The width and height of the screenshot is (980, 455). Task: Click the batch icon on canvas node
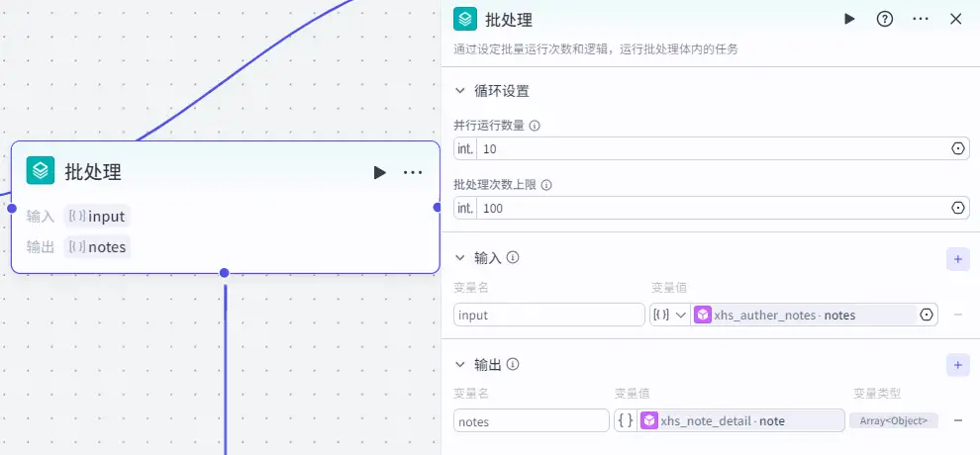[41, 170]
